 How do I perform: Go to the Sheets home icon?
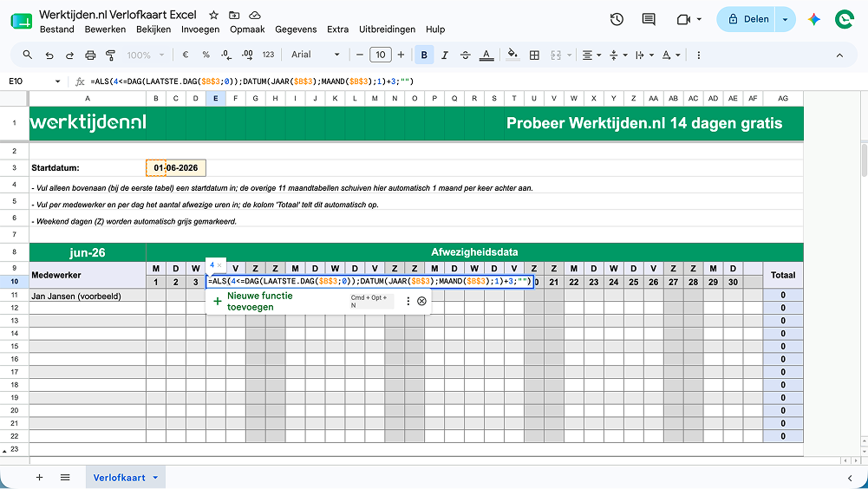coord(21,21)
